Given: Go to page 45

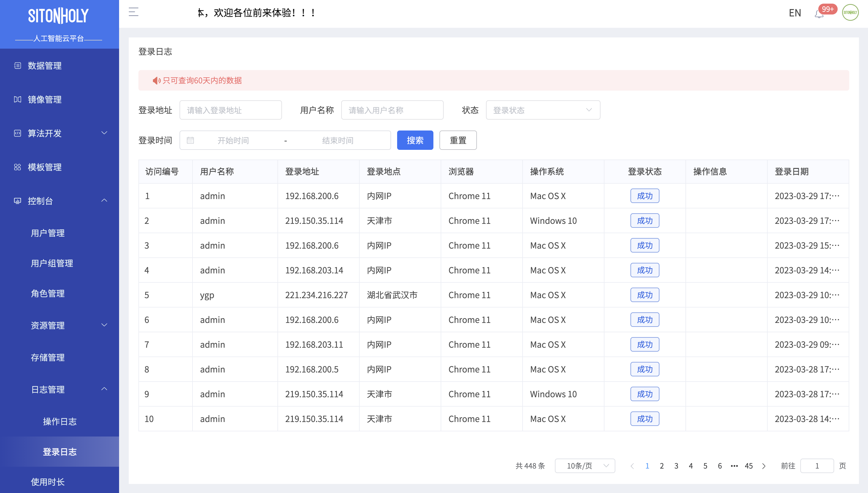Looking at the screenshot, I should coord(749,466).
